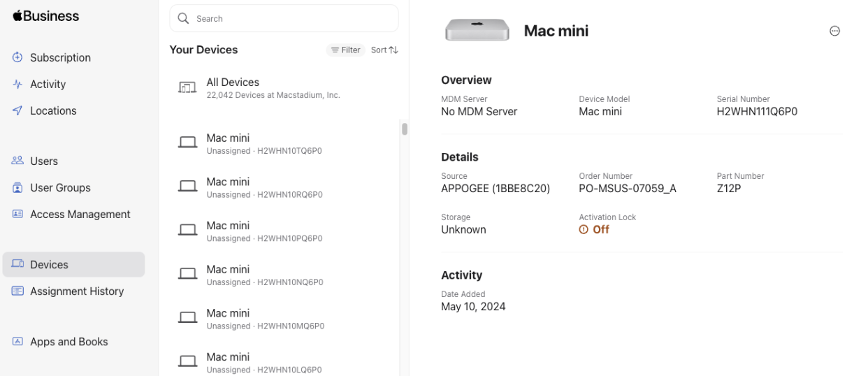Click the Activation Lock warning icon

tap(584, 229)
